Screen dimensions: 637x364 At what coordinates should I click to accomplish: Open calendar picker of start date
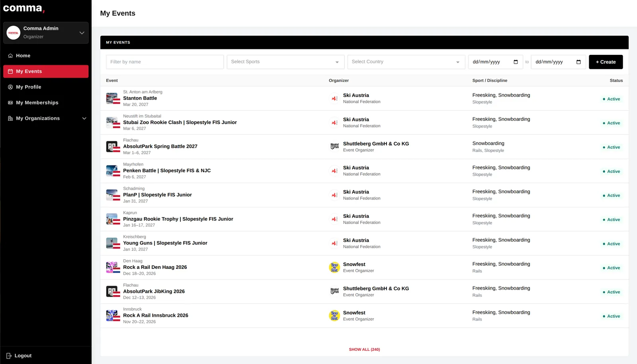point(516,62)
